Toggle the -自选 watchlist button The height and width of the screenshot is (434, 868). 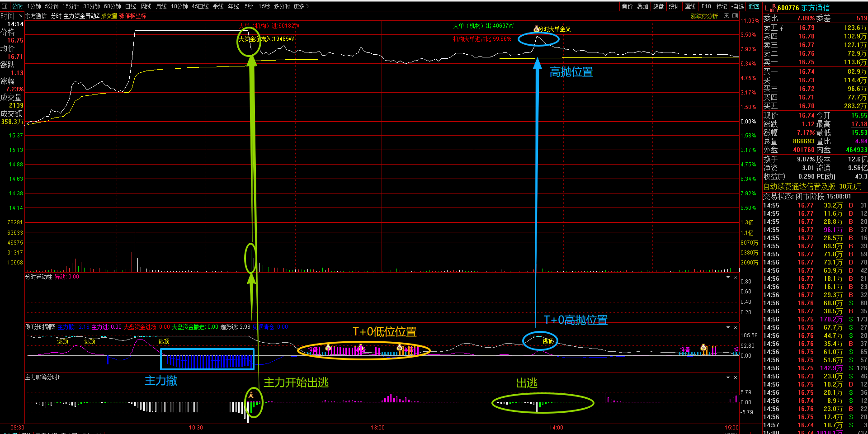click(738, 6)
